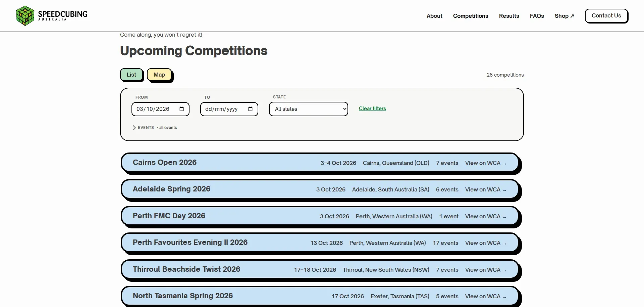Select the Thirroul Beachside Twist 2026 title
Viewport: 644px width, 307px height.
click(x=186, y=269)
